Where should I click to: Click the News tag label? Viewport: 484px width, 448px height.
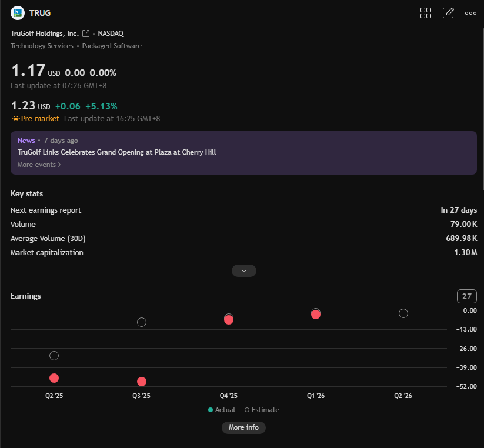26,141
